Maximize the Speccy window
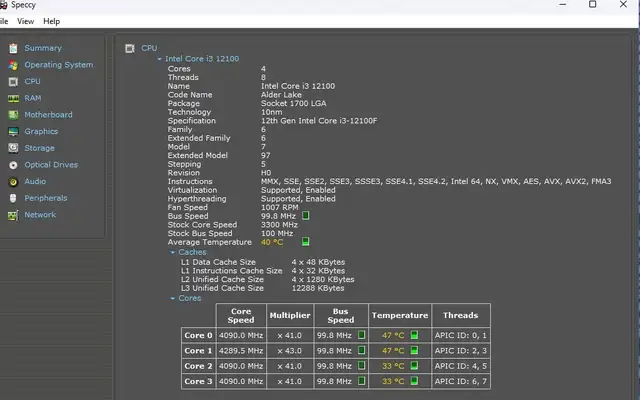Screen dimensions: 640x400 [x=593, y=4]
